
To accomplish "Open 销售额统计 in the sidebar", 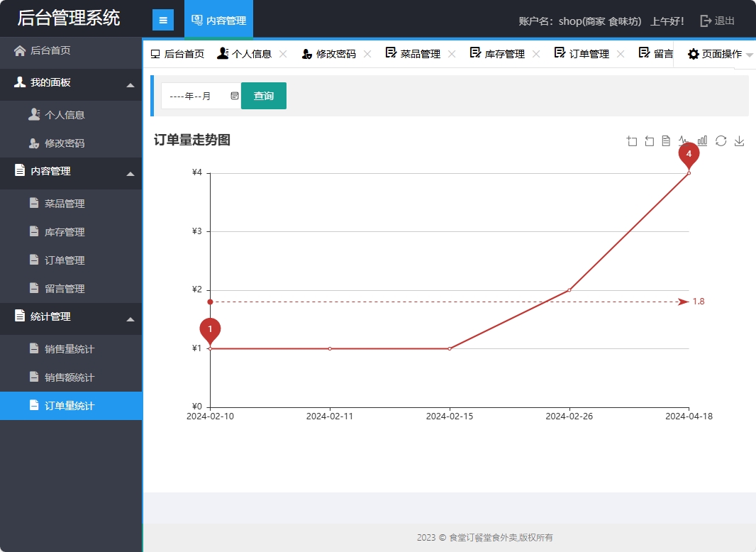I will click(69, 377).
